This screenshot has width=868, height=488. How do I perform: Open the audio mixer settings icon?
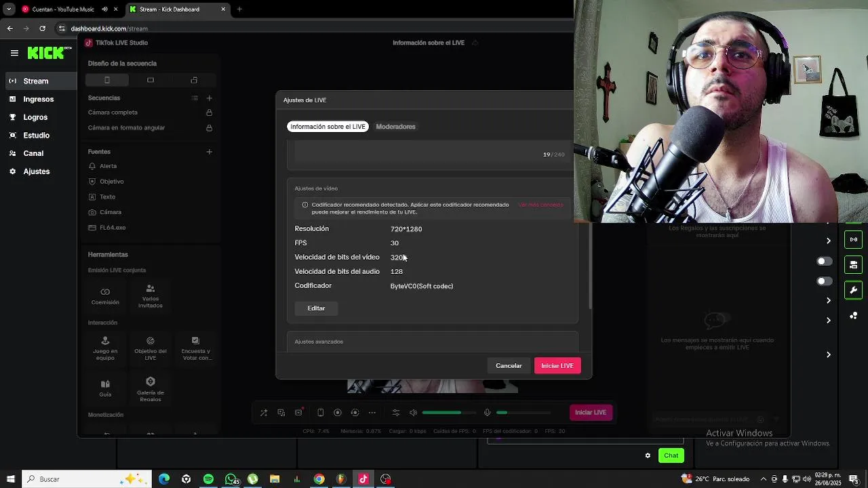[x=396, y=413]
